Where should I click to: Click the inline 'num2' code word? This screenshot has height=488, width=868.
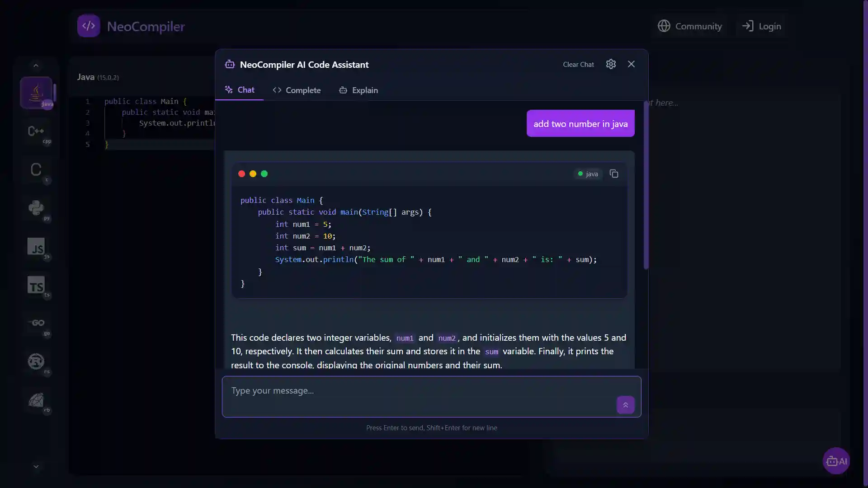(447, 338)
